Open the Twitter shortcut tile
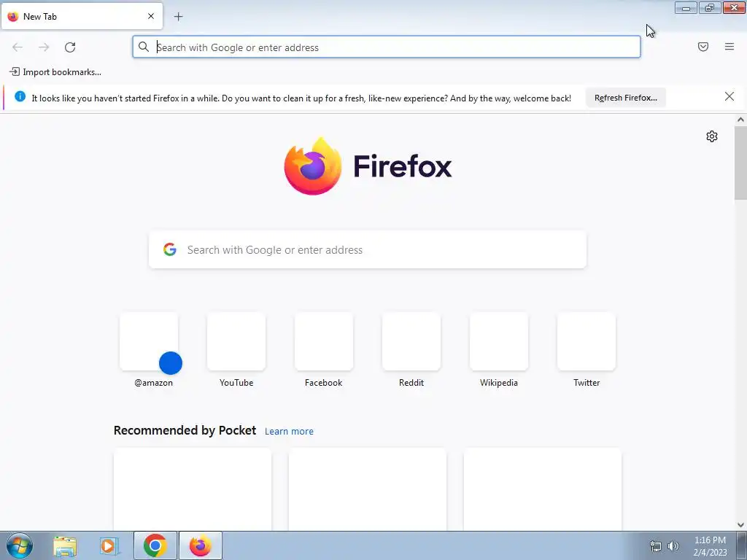The image size is (747, 560). (x=587, y=341)
